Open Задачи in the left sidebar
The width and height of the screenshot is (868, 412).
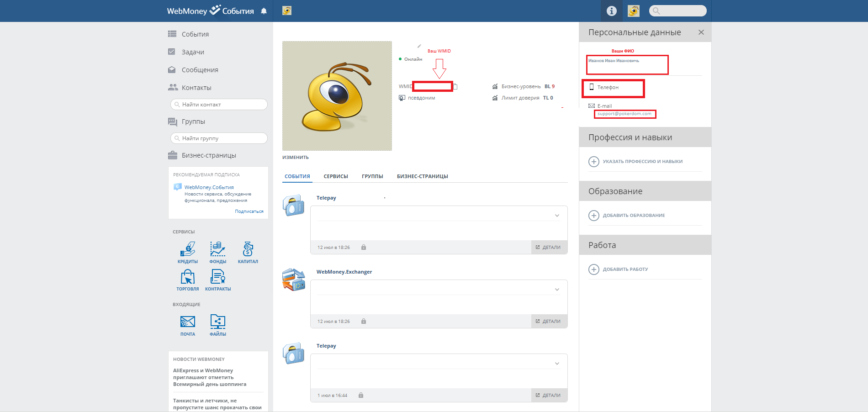193,52
